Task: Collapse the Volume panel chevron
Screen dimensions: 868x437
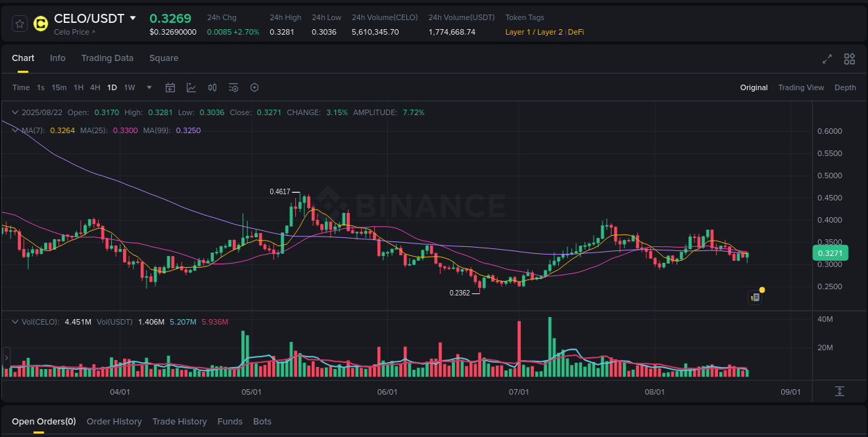Action: click(15, 321)
